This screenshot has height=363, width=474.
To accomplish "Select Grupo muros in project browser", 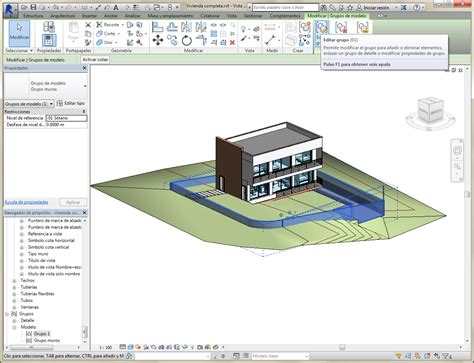I will pyautogui.click(x=47, y=340).
